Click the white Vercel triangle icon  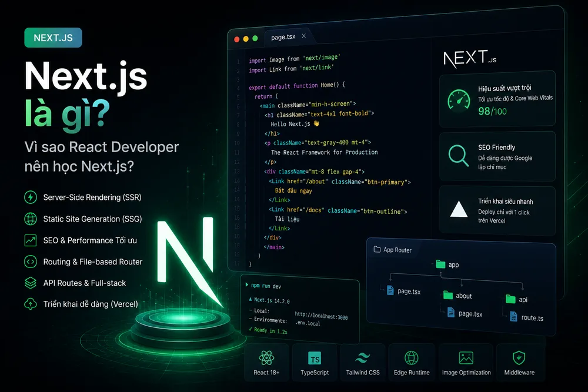coord(459,209)
